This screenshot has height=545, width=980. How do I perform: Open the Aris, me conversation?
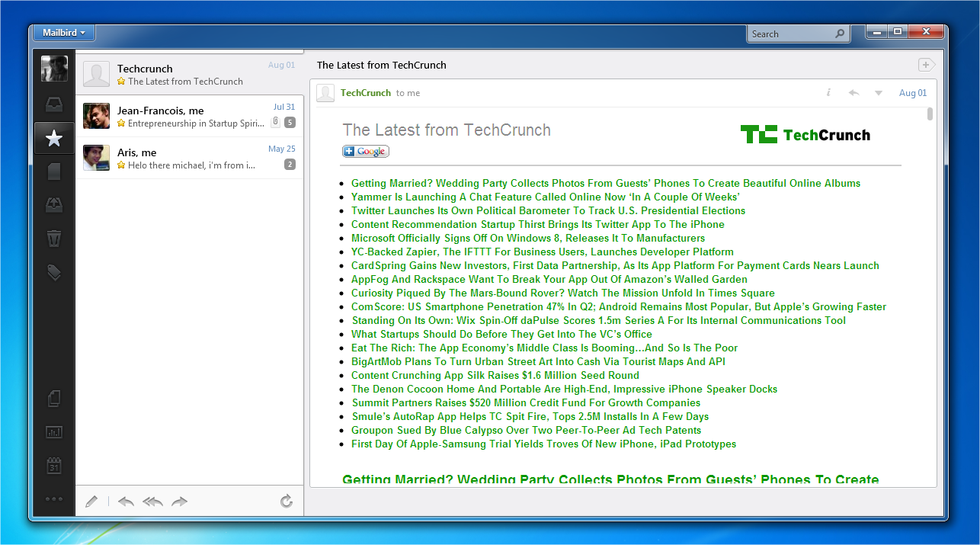[x=190, y=158]
